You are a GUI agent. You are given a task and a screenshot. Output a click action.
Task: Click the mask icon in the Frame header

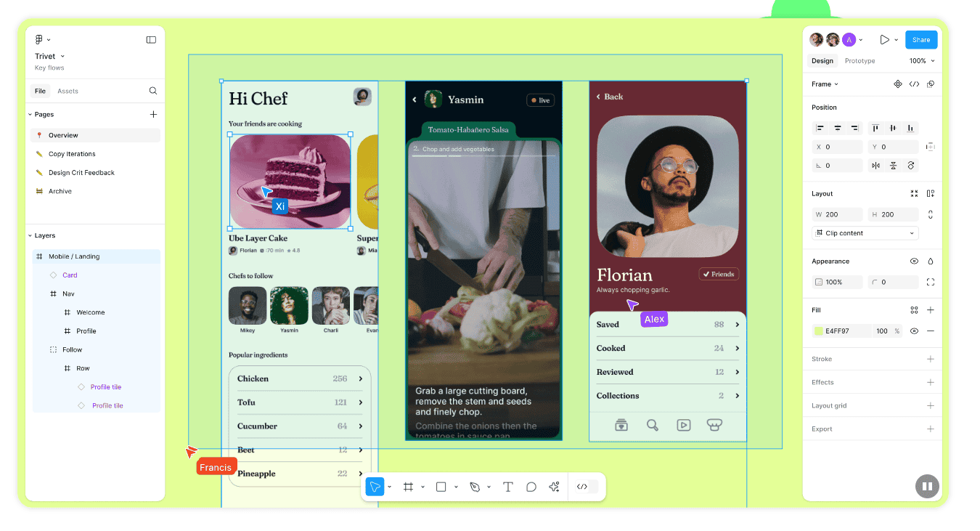931,84
